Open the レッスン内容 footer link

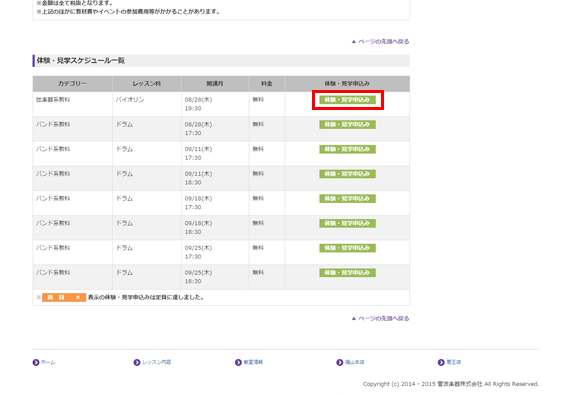[x=157, y=362]
